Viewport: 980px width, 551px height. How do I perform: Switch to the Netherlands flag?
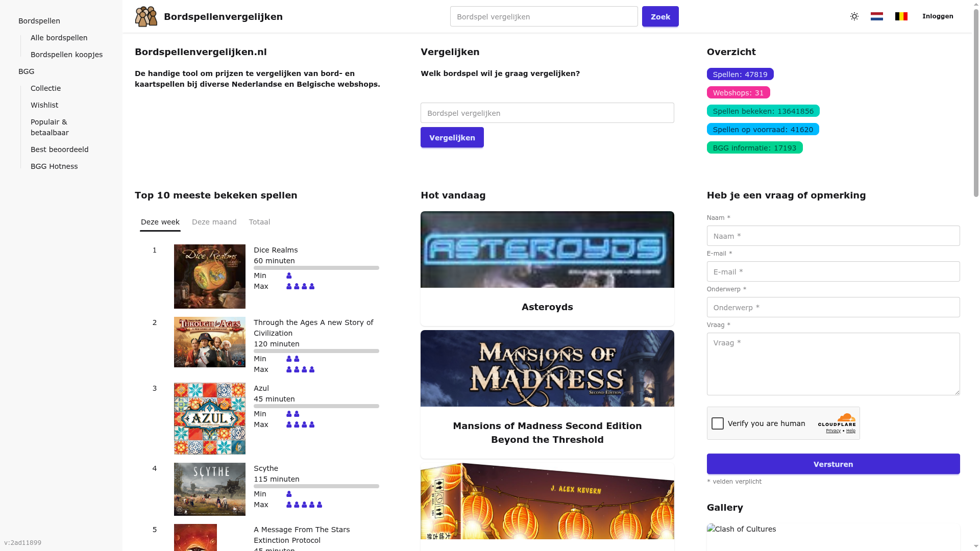click(x=877, y=16)
